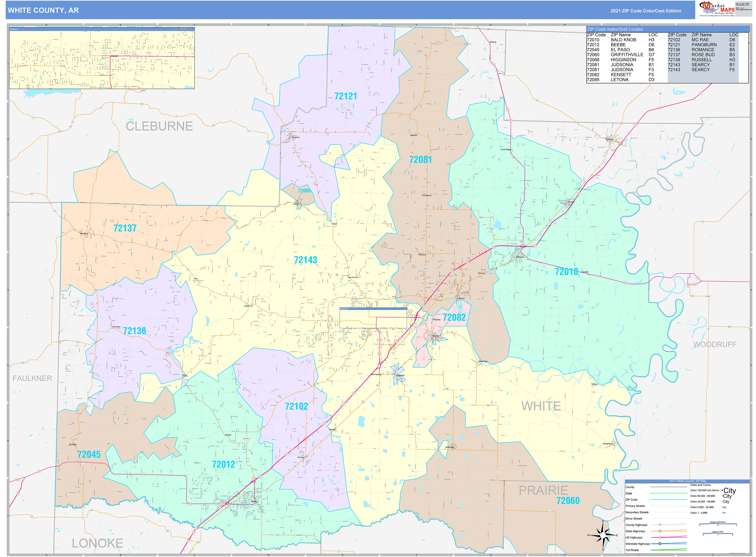Click the County Highways symbol in the legend

click(660, 525)
